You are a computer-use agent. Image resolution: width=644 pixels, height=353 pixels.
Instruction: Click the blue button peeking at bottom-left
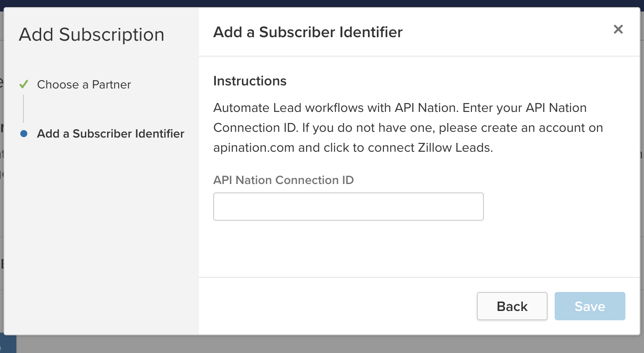8,344
